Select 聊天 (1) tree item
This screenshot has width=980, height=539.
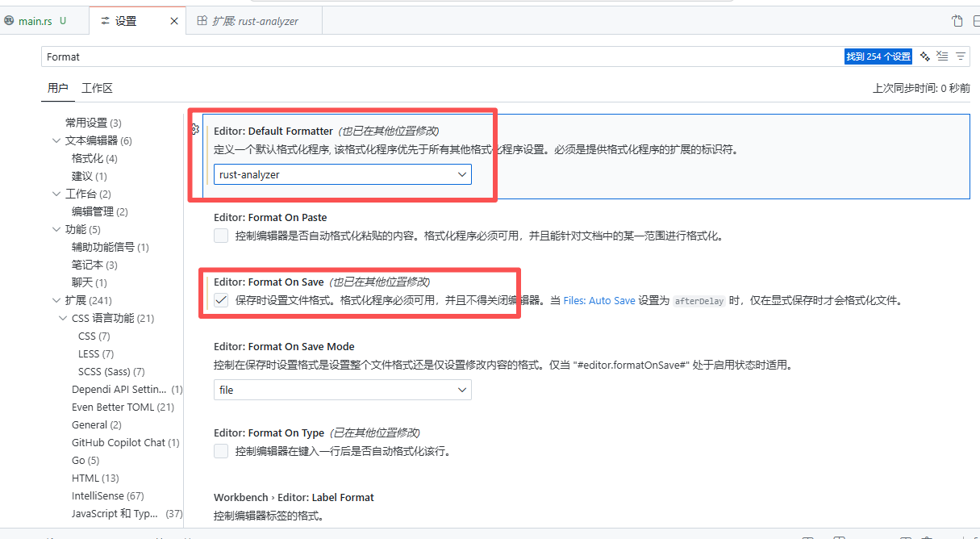coord(89,282)
